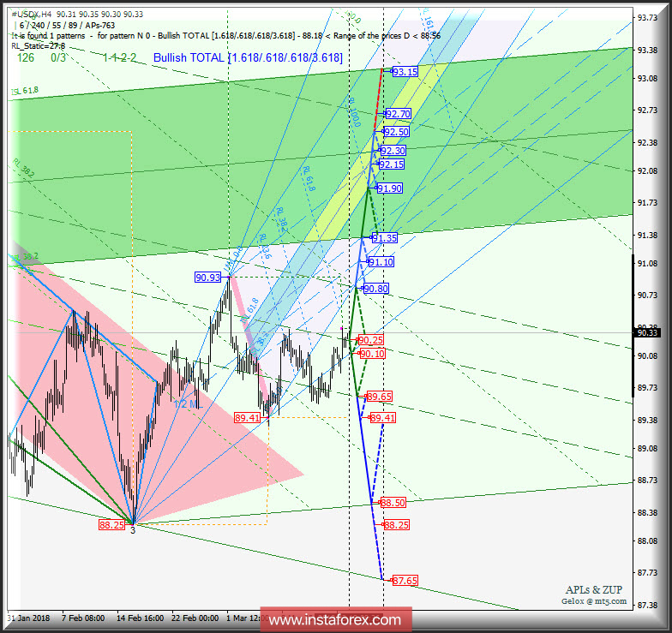
Task: Click the 91.35 blue price label
Action: 384,238
